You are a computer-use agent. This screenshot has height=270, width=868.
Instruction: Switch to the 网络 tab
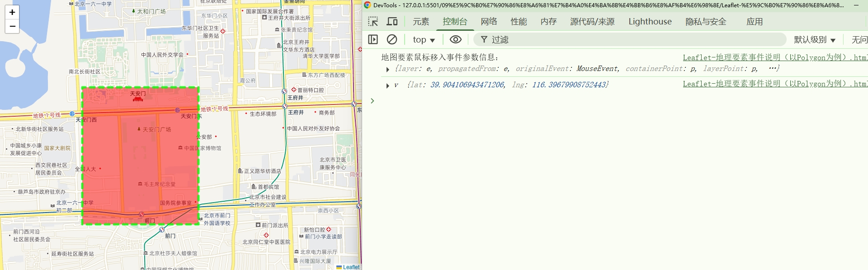489,22
